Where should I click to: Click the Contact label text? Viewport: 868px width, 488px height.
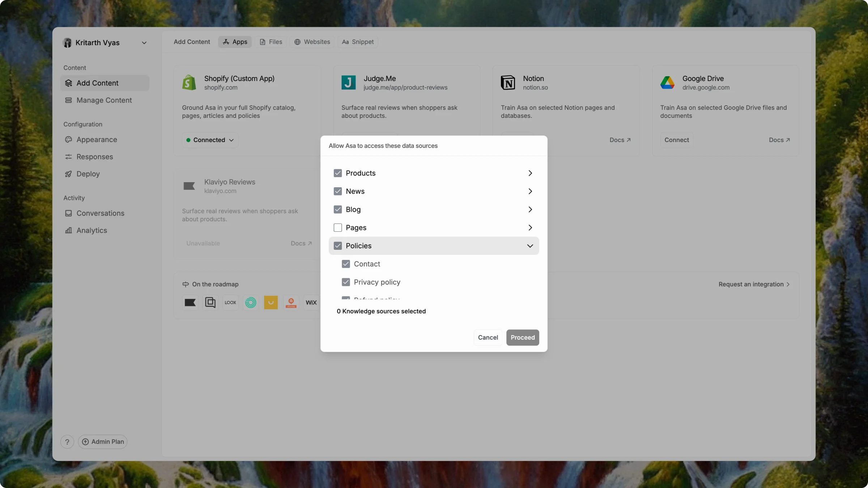tap(367, 264)
